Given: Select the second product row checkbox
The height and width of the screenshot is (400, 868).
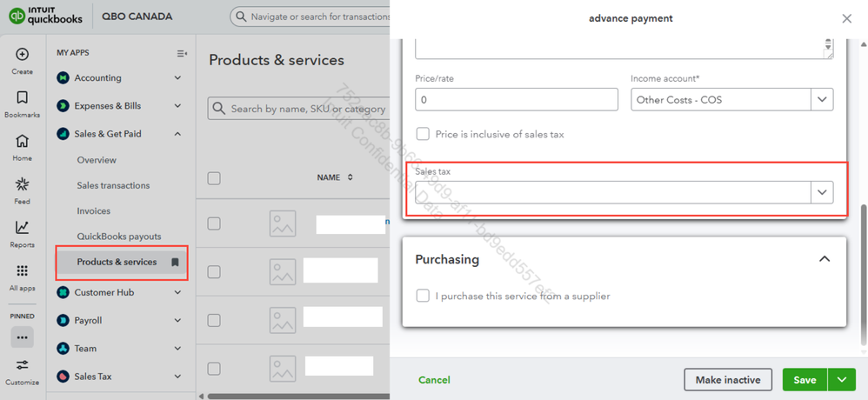Looking at the screenshot, I should (214, 271).
